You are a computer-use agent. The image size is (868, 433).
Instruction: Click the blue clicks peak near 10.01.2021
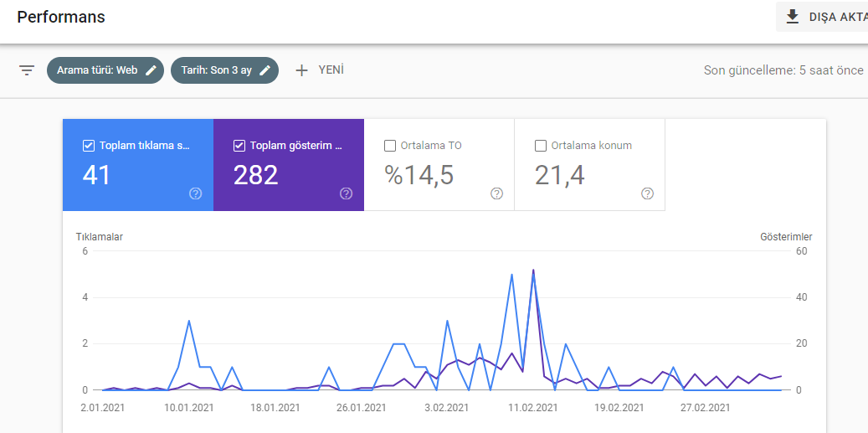[189, 321]
